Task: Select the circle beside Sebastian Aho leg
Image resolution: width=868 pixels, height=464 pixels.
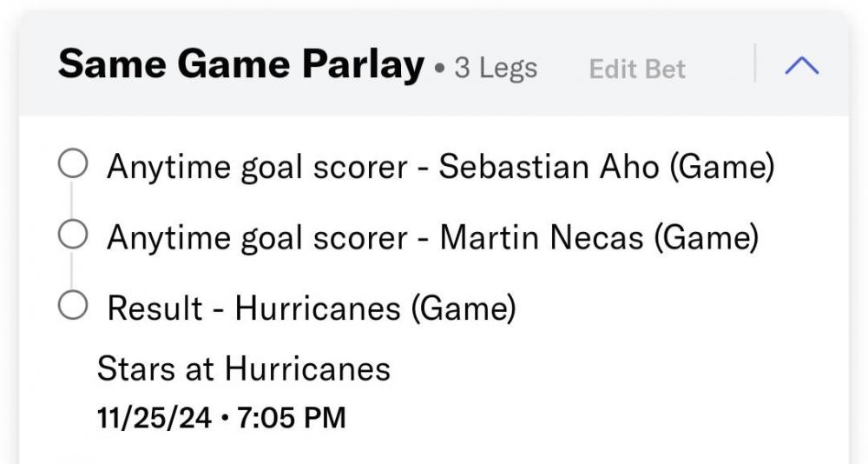Action: tap(72, 164)
